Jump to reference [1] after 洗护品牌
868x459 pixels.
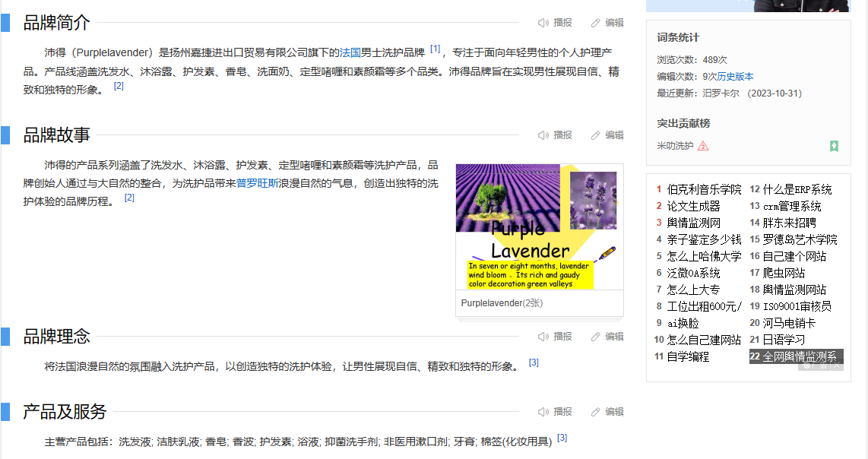click(436, 49)
